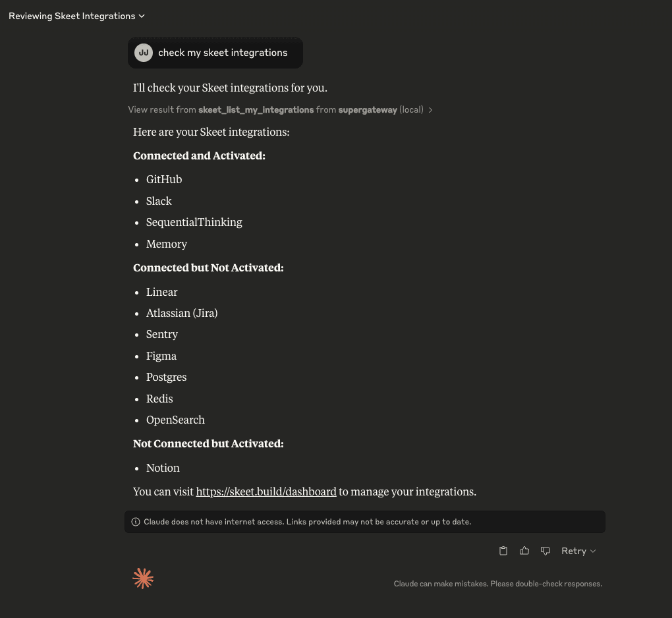Screen dimensions: 672x618
Task: Click the GitHub list item
Action: tap(164, 179)
